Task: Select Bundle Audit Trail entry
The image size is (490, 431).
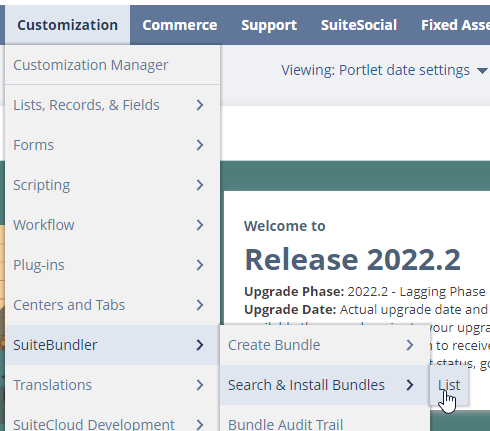Action: [x=325, y=418]
